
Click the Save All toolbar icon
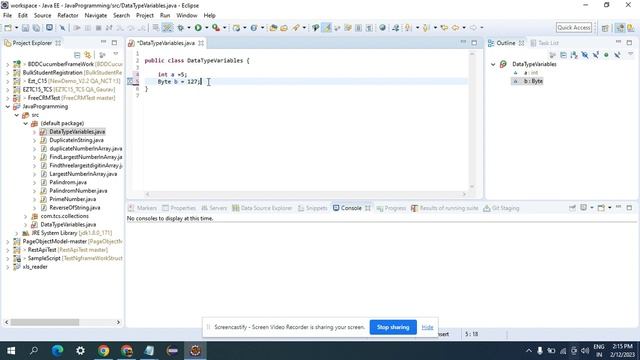(36, 28)
